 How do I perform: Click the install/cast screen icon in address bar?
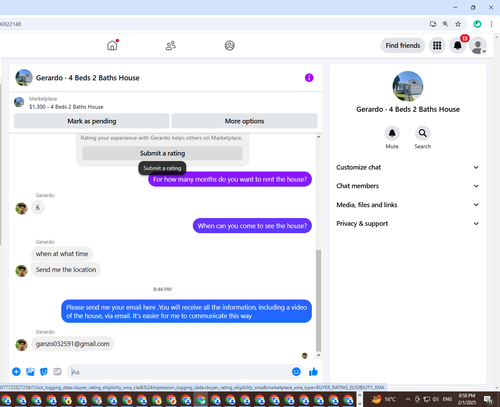(433, 24)
